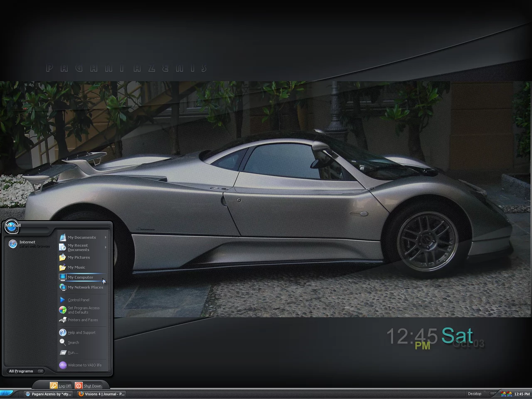This screenshot has height=399, width=532.
Task: Expand the My Documents submenu arrow
Action: [106, 237]
